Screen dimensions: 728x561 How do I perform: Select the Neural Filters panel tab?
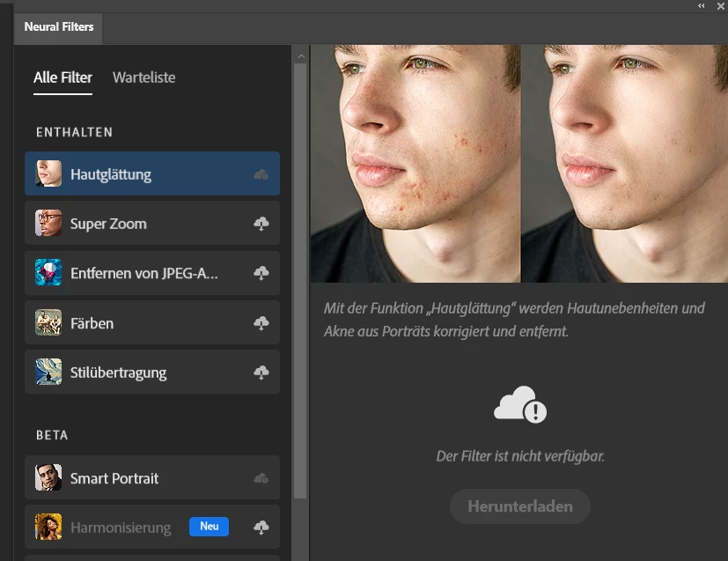pos(58,27)
